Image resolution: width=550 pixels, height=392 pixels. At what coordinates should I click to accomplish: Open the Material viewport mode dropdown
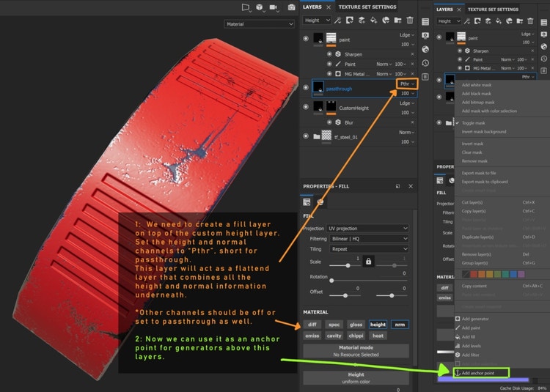(260, 23)
